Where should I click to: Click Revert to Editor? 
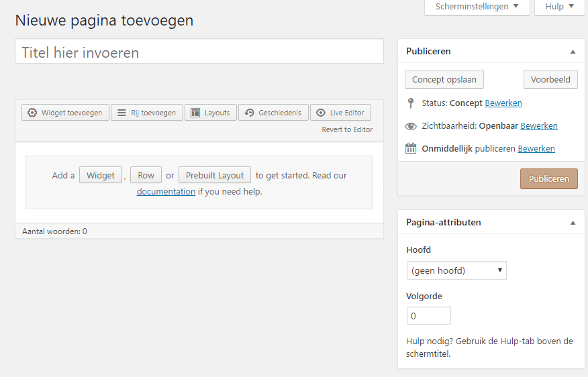tap(347, 129)
